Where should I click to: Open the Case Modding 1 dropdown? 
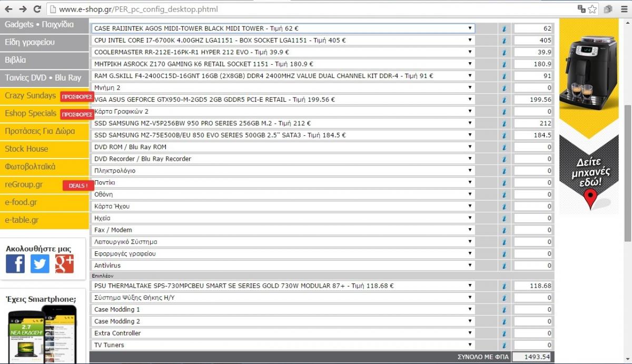point(283,309)
